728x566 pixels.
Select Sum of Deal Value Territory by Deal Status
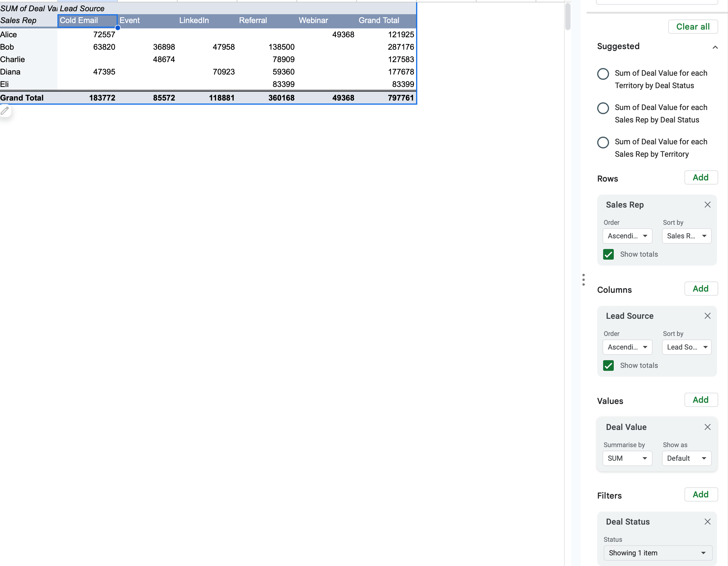603,74
